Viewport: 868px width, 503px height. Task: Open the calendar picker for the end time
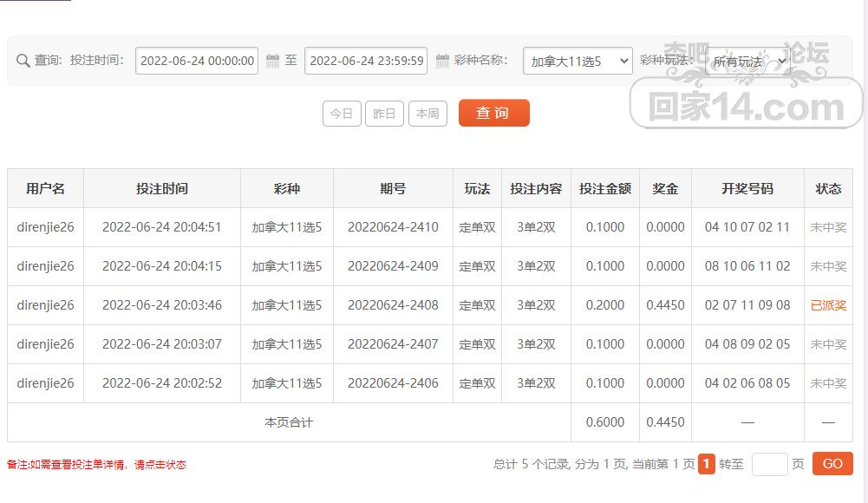point(441,61)
